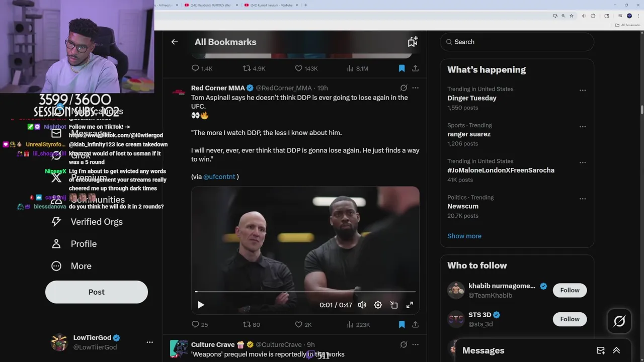The height and width of the screenshot is (362, 644).
Task: Open khabib nurmagomedov avatar
Action: pos(456,290)
